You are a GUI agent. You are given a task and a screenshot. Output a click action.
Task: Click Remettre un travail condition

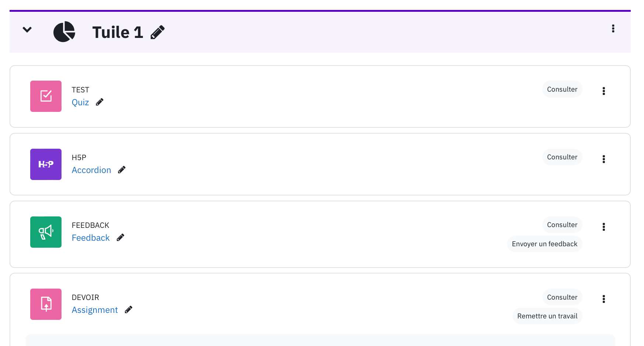pyautogui.click(x=547, y=316)
